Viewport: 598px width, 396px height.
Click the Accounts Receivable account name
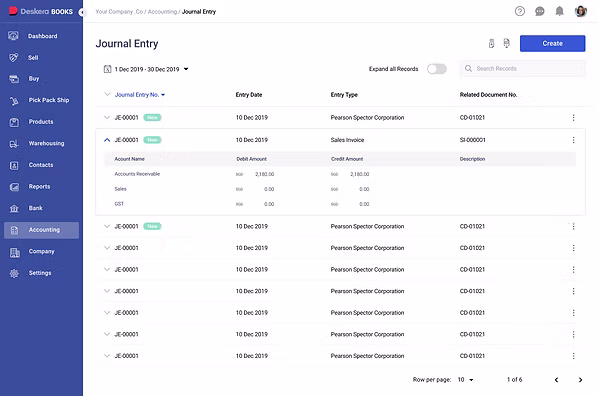137,174
